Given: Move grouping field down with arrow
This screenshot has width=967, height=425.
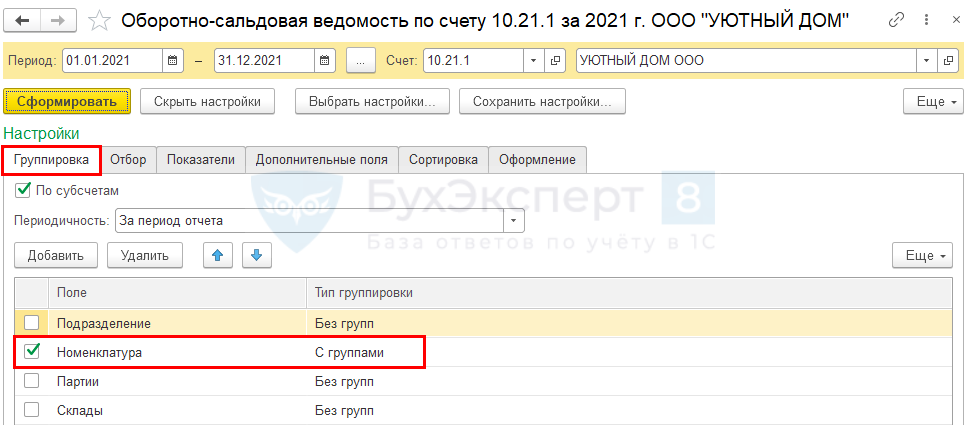Looking at the screenshot, I should 257,256.
